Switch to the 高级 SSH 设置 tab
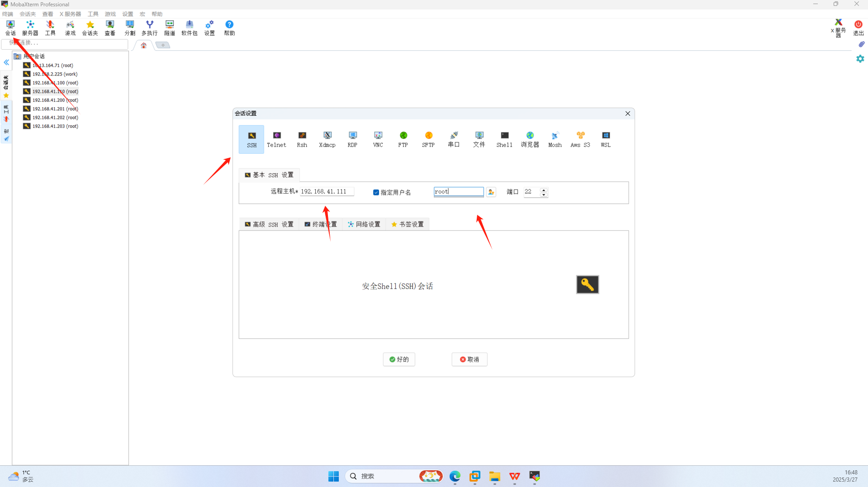The width and height of the screenshot is (868, 487). click(269, 224)
